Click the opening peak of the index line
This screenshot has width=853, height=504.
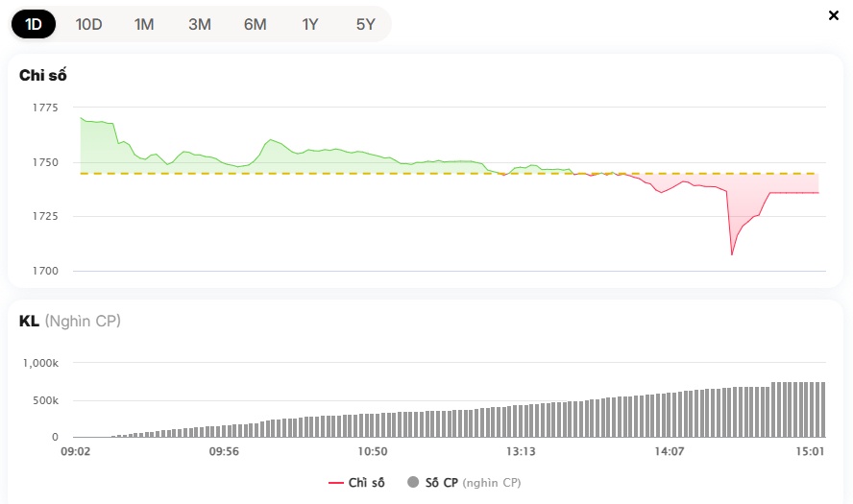(81, 117)
